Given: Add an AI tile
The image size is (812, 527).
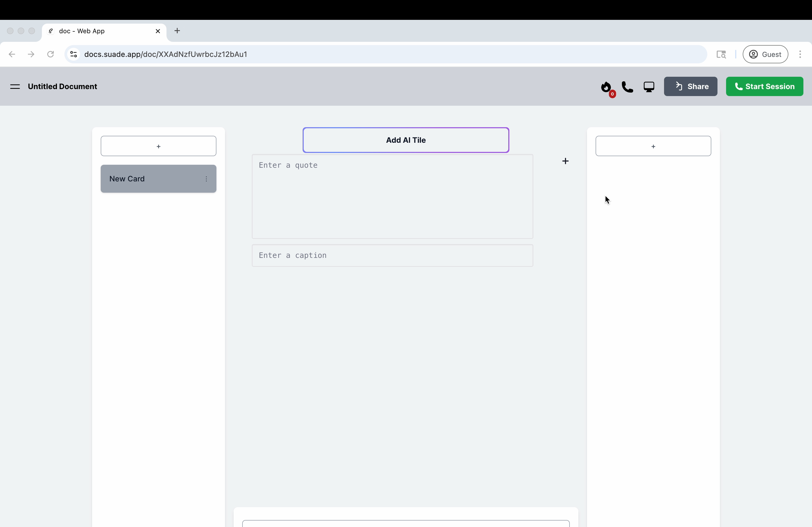Looking at the screenshot, I should (x=406, y=140).
